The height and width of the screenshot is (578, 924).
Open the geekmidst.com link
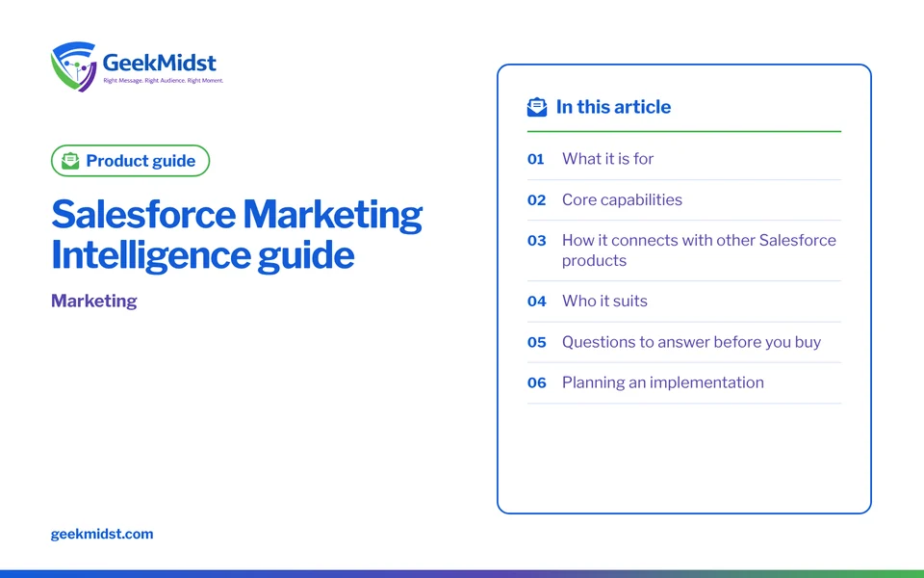pyautogui.click(x=102, y=534)
